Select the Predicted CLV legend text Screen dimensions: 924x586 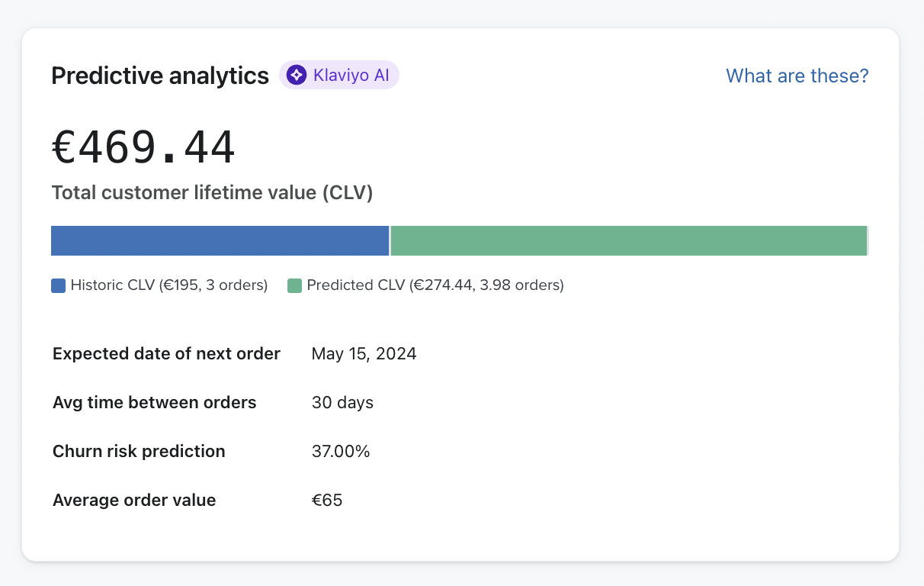point(435,285)
